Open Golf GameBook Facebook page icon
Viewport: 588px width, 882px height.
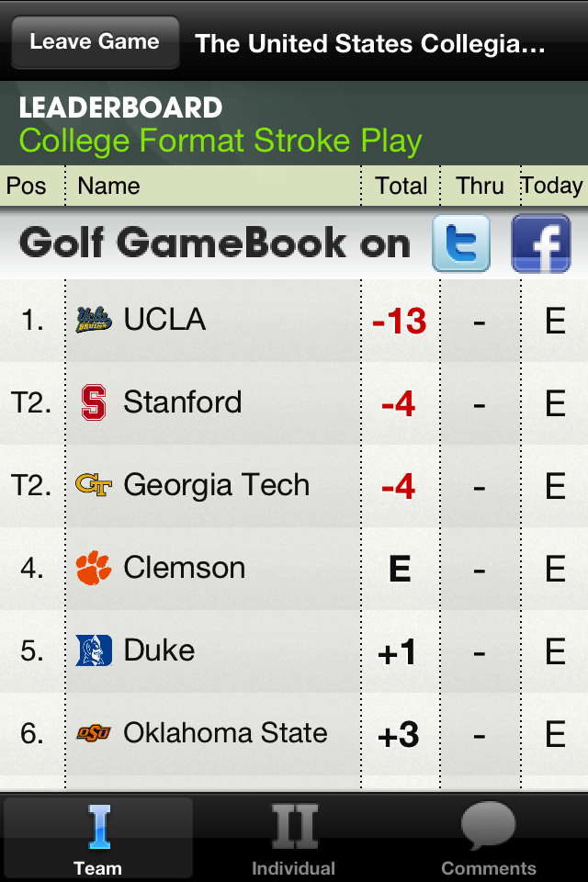pyautogui.click(x=541, y=243)
